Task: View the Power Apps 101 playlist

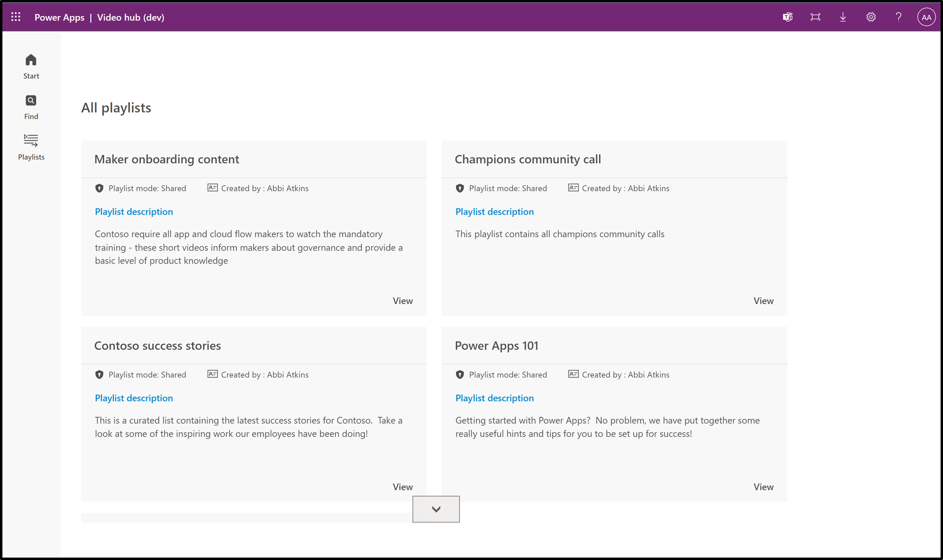Action: pos(763,487)
